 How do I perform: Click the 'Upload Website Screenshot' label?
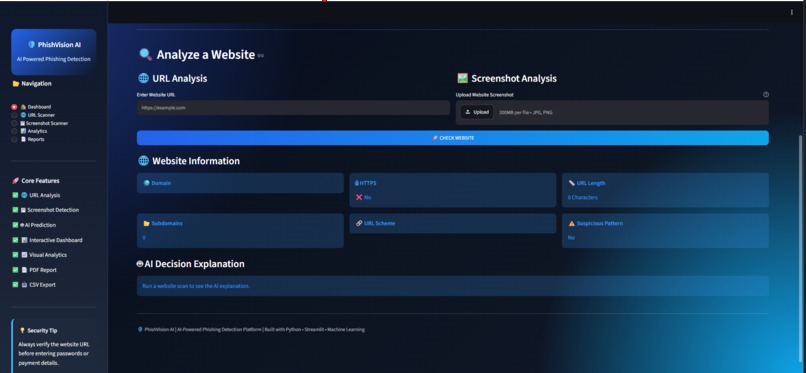point(484,95)
